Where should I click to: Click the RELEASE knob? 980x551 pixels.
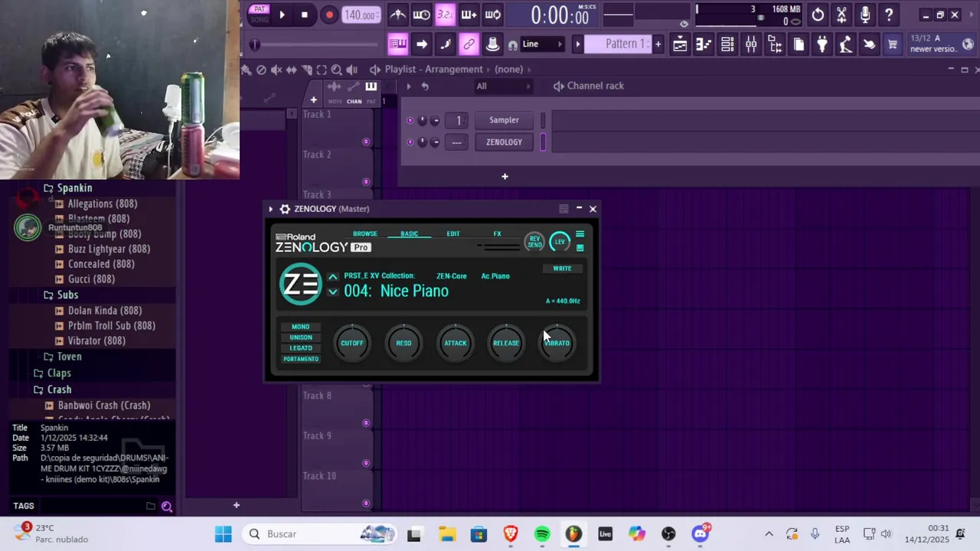(506, 343)
